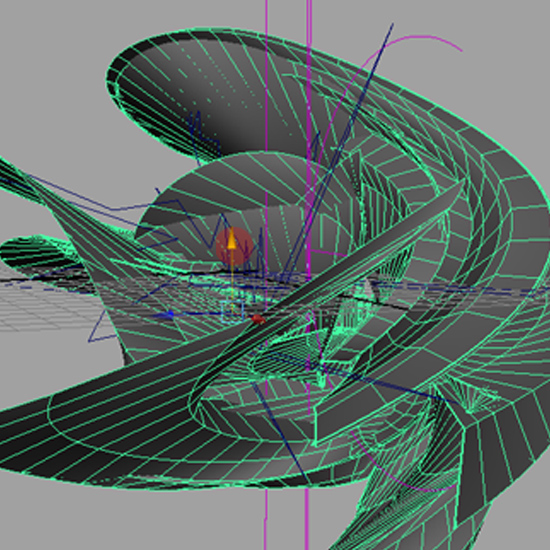Screen dimensions: 550x550
Task: Click the cyan center square of move manipulator
Action: pyautogui.click(x=233, y=311)
